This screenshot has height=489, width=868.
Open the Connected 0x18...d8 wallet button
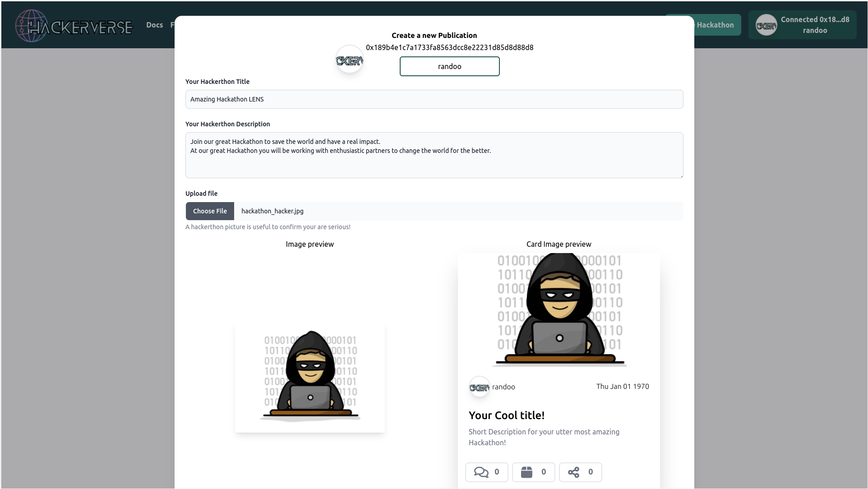[x=802, y=25]
